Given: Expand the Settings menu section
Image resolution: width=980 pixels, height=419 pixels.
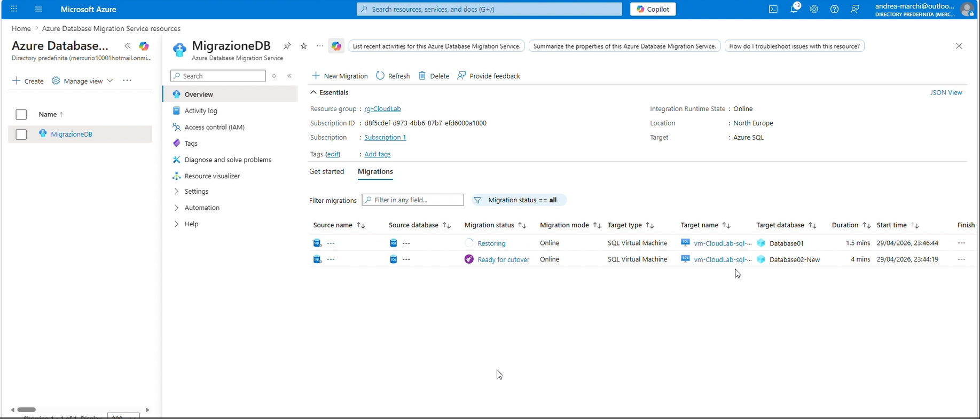Looking at the screenshot, I should pyautogui.click(x=196, y=191).
